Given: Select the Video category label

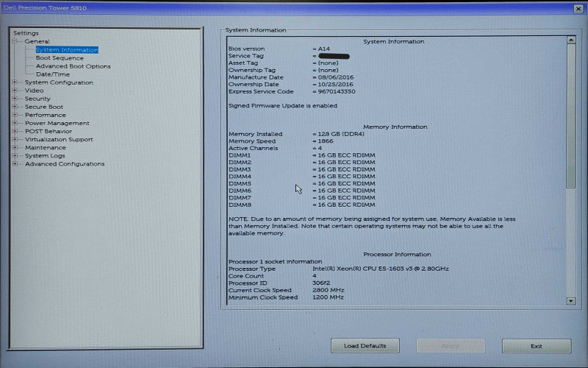Looking at the screenshot, I should point(34,91).
